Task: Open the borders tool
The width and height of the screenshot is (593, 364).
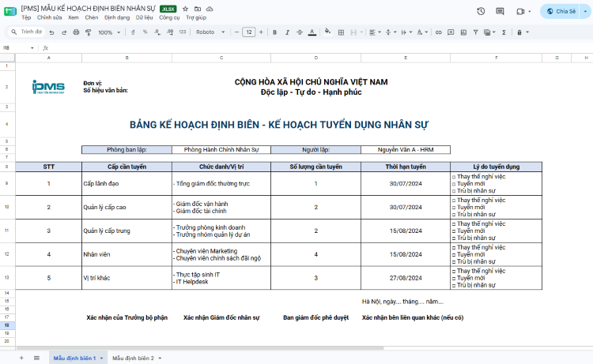Action: 341,32
